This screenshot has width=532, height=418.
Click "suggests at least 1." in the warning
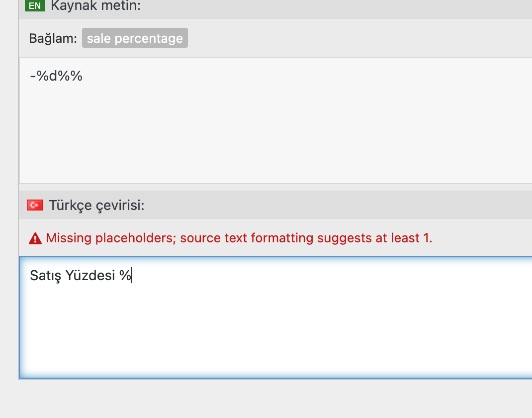point(374,238)
